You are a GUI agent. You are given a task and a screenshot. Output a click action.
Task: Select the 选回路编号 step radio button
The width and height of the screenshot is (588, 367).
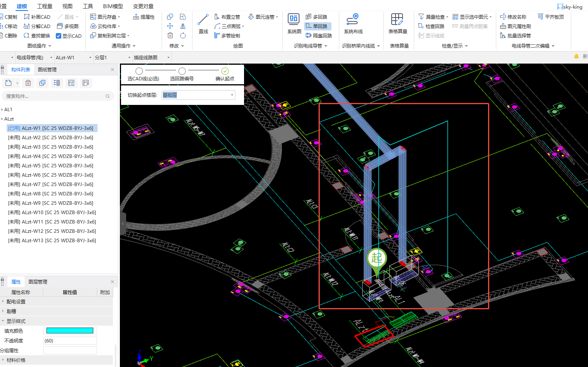click(182, 71)
